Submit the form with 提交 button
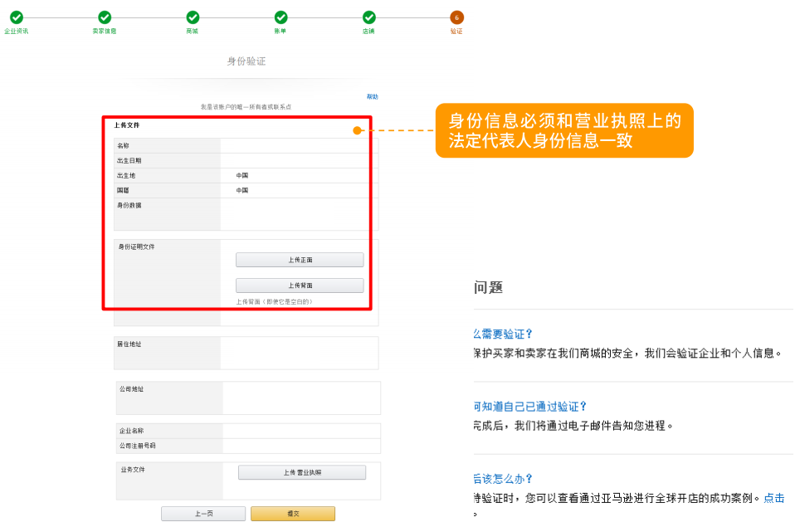This screenshot has height=532, width=800. tap(293, 514)
